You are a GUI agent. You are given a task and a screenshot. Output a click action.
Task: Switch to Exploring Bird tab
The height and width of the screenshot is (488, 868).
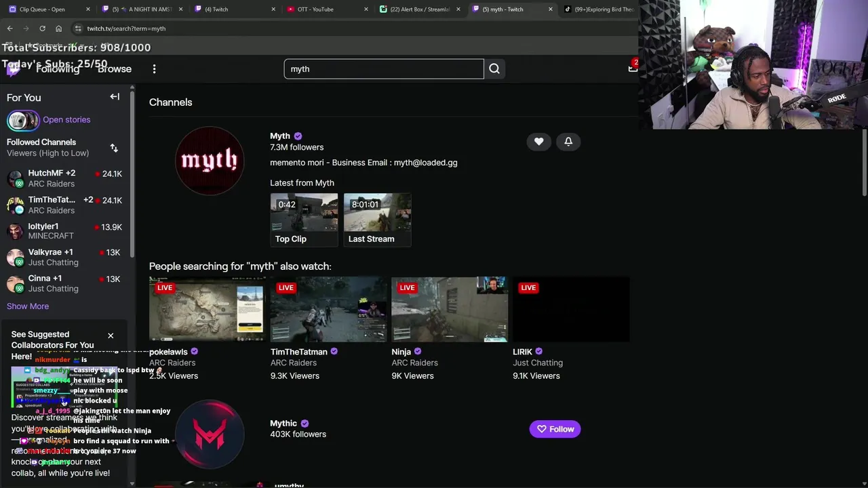click(600, 9)
